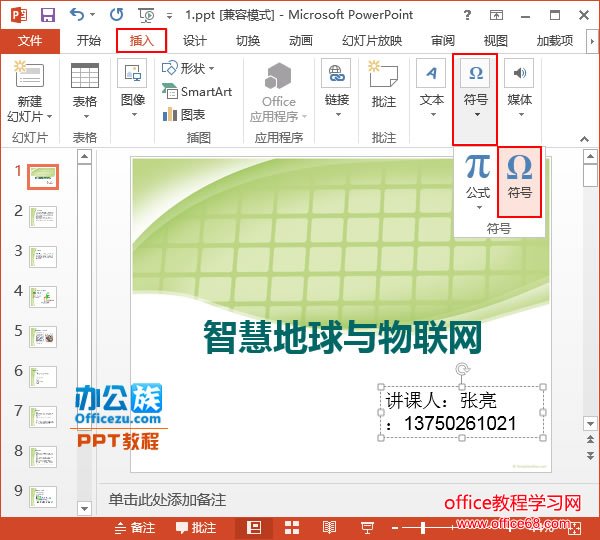Image resolution: width=600 pixels, height=540 pixels.
Task: Click slide area scroll down arrow
Action: point(590,424)
